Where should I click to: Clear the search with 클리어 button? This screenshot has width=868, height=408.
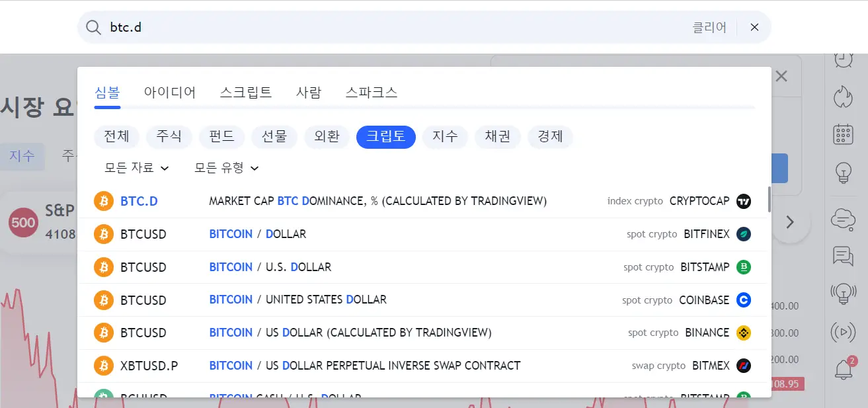(x=709, y=28)
